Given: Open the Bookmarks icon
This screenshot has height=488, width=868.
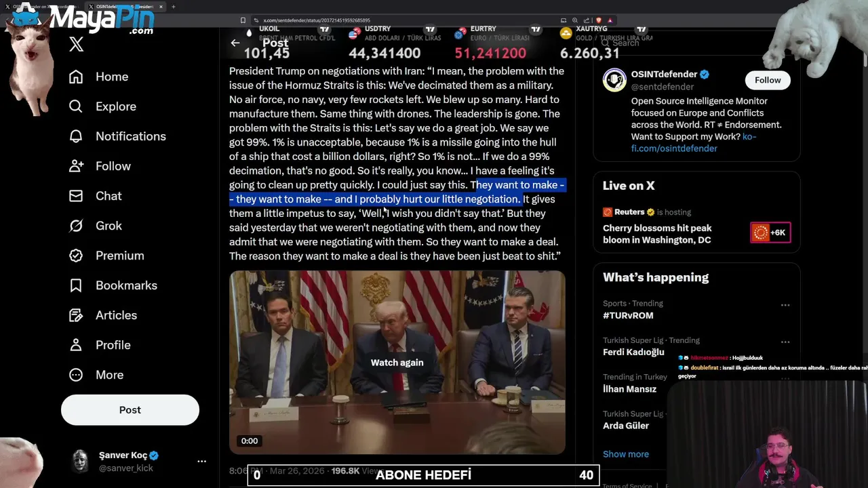Looking at the screenshot, I should click(76, 285).
